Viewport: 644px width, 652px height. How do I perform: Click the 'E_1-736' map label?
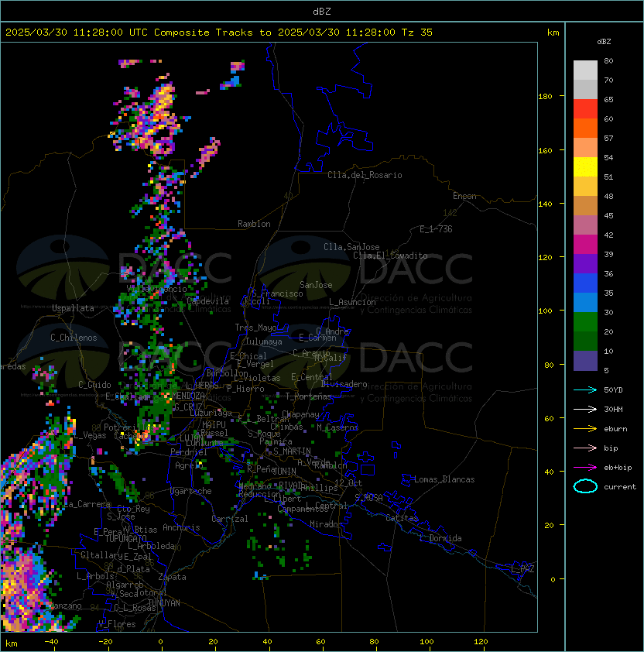436,229
